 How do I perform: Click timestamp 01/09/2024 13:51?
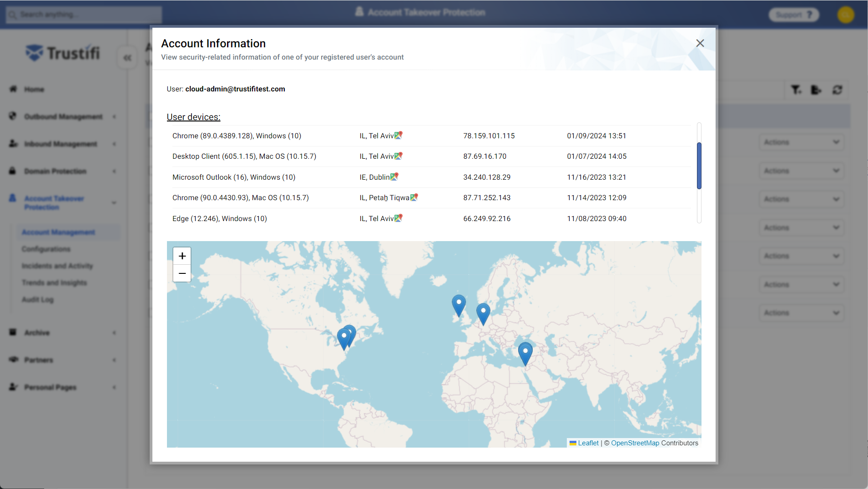coord(596,136)
